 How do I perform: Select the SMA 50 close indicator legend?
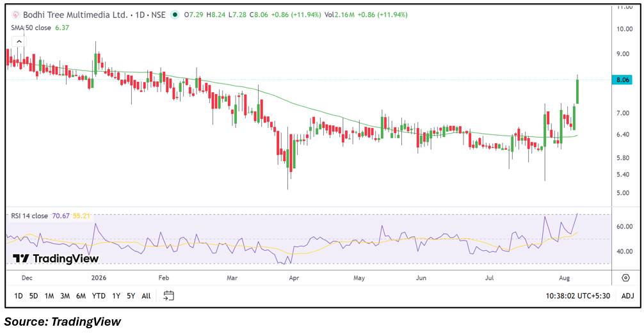pyautogui.click(x=31, y=28)
